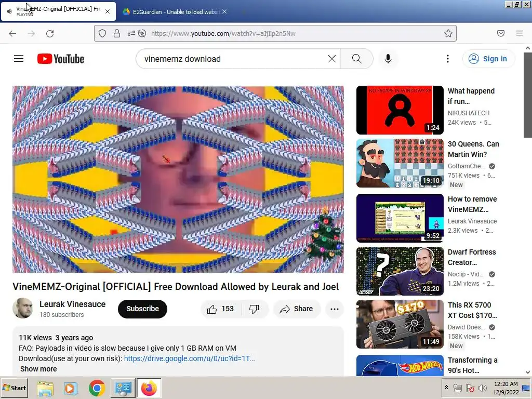532x399 pixels.
Task: Launch the media player taskbar icon
Action: pos(71,388)
